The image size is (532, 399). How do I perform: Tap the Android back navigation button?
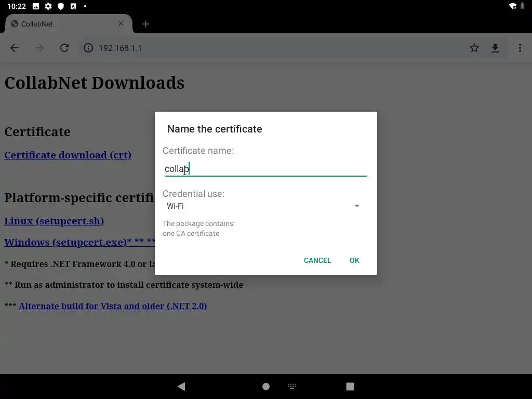point(181,386)
